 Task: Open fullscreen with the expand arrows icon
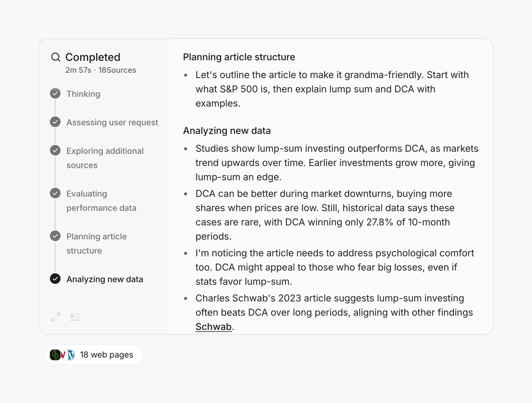[x=55, y=317]
